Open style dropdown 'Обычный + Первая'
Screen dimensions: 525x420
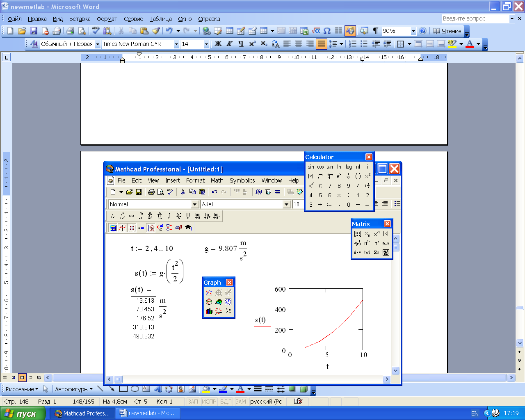click(x=98, y=44)
